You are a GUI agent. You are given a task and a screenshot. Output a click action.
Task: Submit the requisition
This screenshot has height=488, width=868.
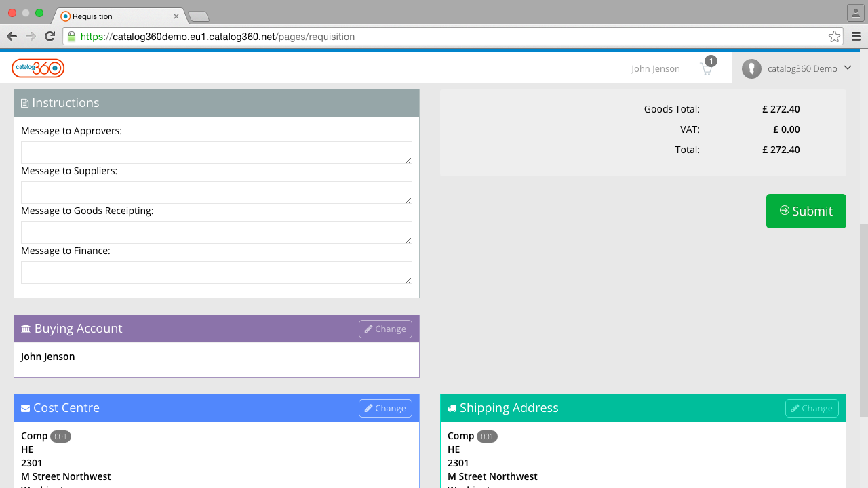[x=806, y=211]
